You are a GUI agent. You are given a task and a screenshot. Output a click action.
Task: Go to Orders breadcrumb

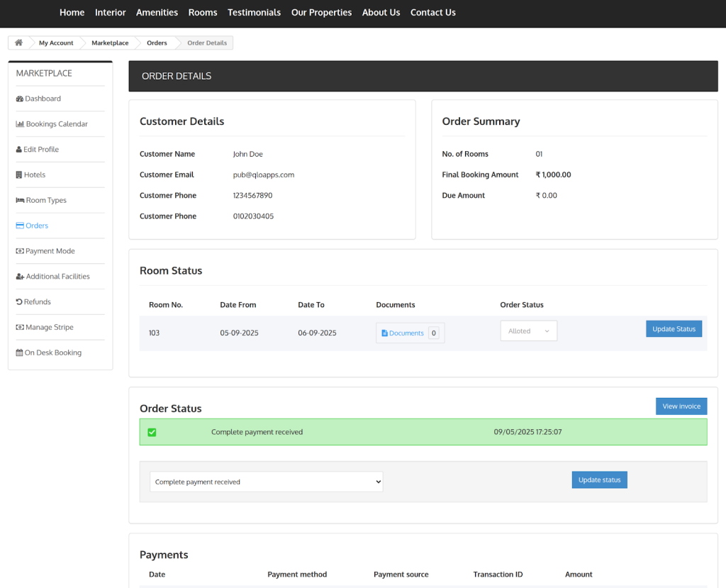(x=157, y=43)
